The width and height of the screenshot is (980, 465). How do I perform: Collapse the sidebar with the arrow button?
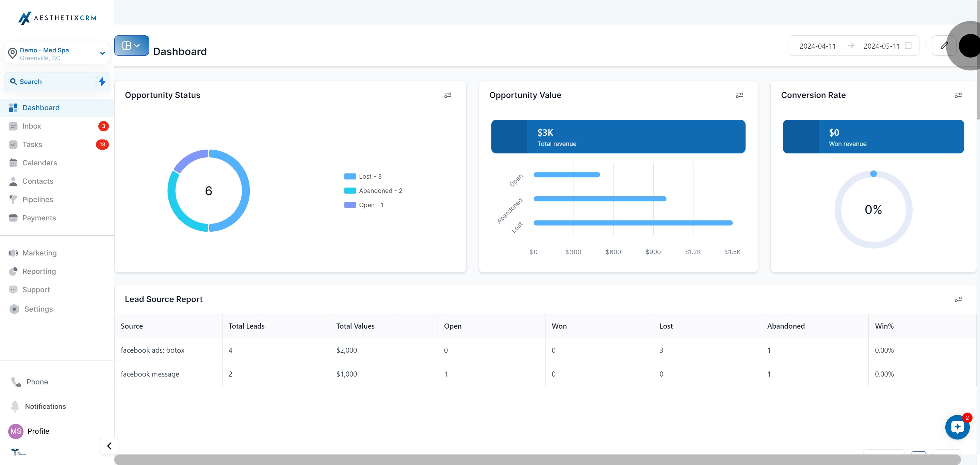109,446
